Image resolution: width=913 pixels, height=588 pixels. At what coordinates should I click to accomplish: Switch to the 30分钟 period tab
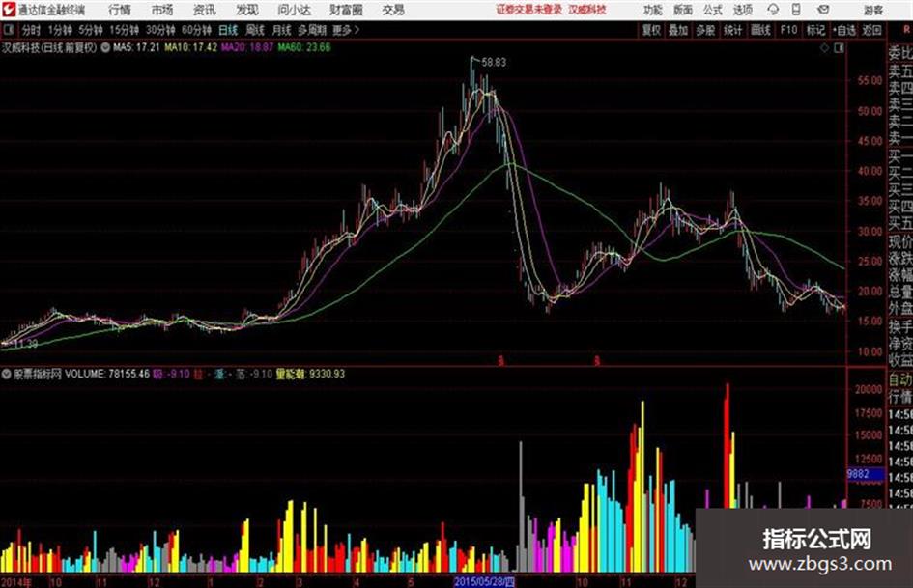[160, 30]
